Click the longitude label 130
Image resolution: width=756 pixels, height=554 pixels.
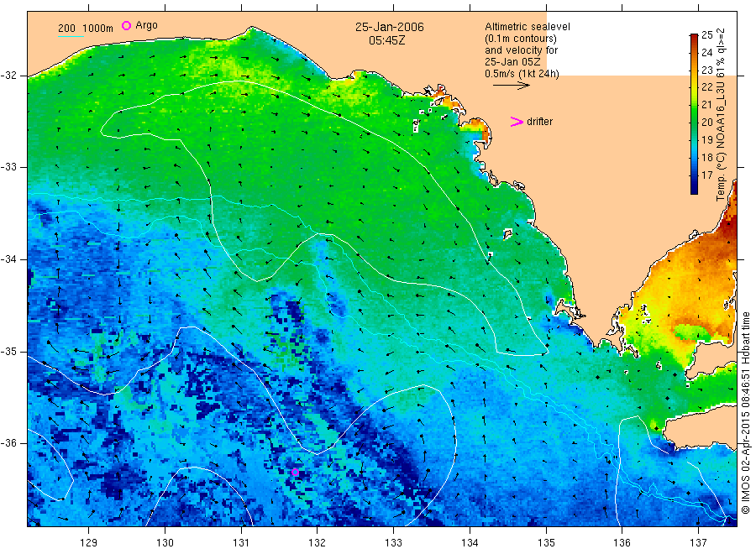pyautogui.click(x=165, y=542)
